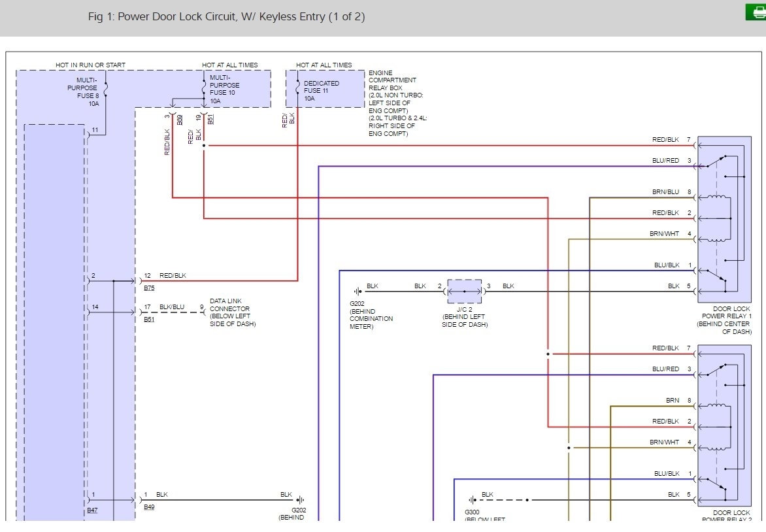Click the Engine Compartment Relay Box description
This screenshot has height=532, width=766.
click(x=395, y=103)
